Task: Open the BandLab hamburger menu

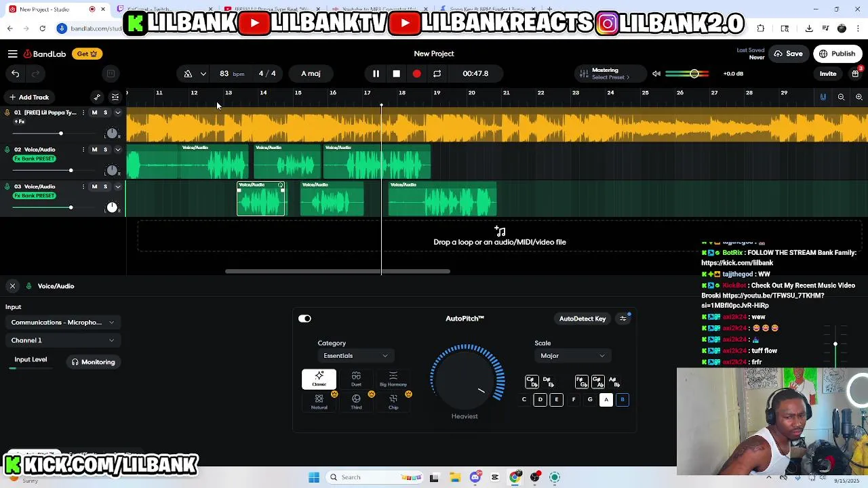Action: click(x=13, y=54)
